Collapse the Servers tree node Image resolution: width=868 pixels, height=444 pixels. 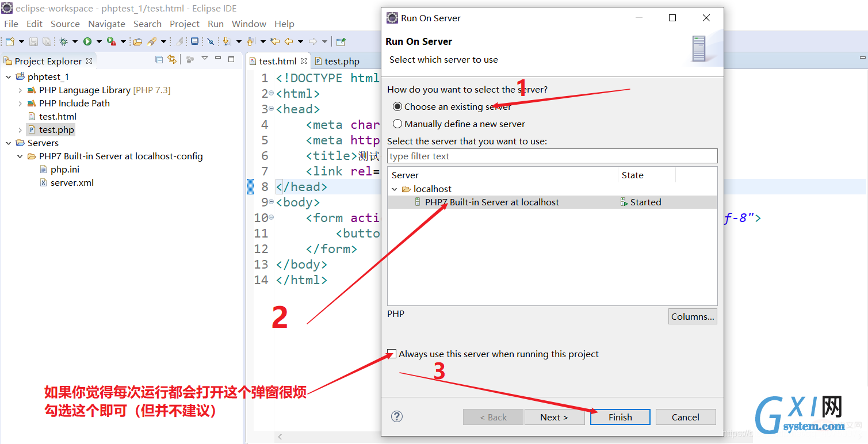tap(8, 143)
